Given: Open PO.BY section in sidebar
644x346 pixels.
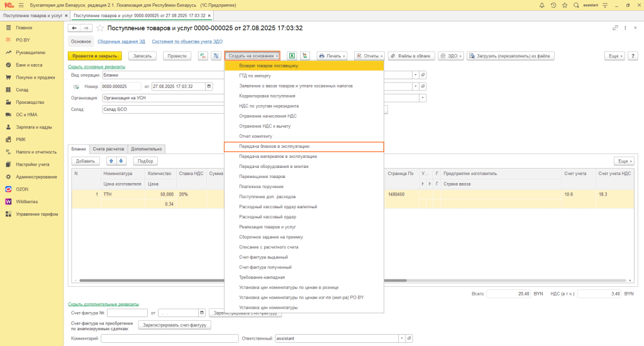Looking at the screenshot, I should pos(23,40).
